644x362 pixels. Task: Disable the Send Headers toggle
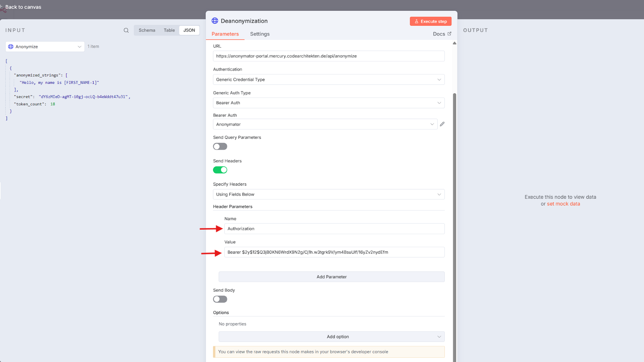pos(220,170)
